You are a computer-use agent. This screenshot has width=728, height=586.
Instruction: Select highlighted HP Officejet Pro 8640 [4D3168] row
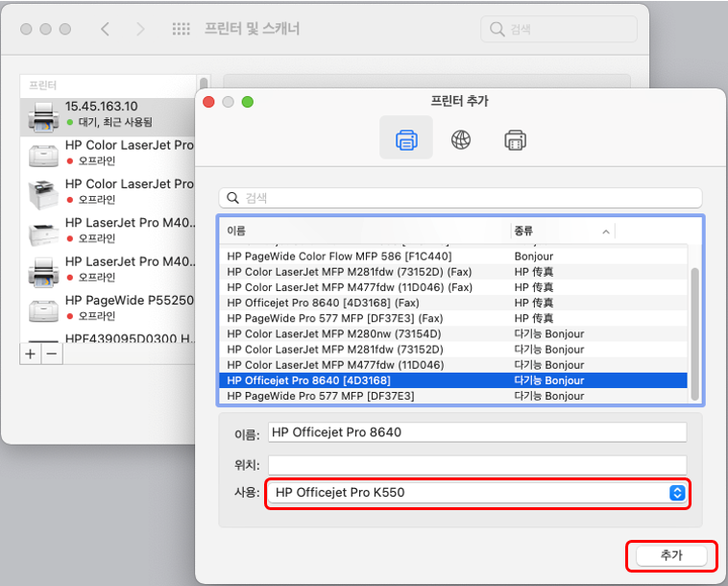tap(453, 380)
